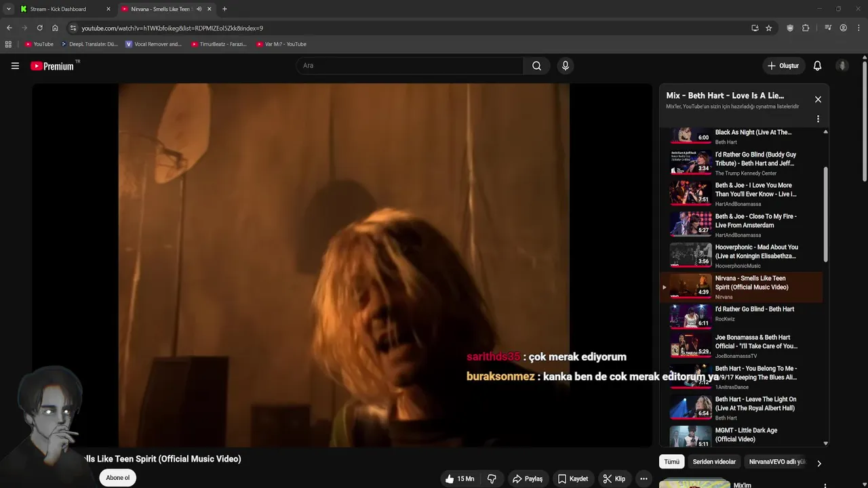Select the NirvanaVEVO adlı chip

point(776,462)
